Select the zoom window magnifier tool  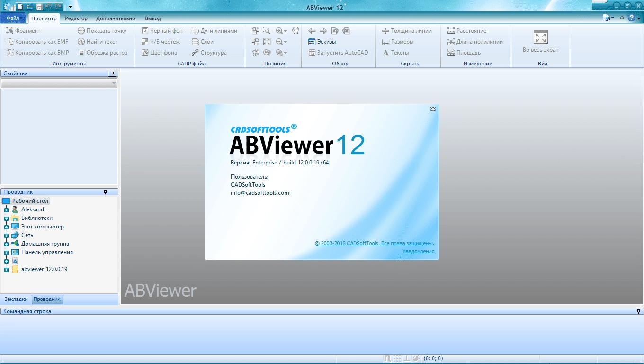coord(267,31)
